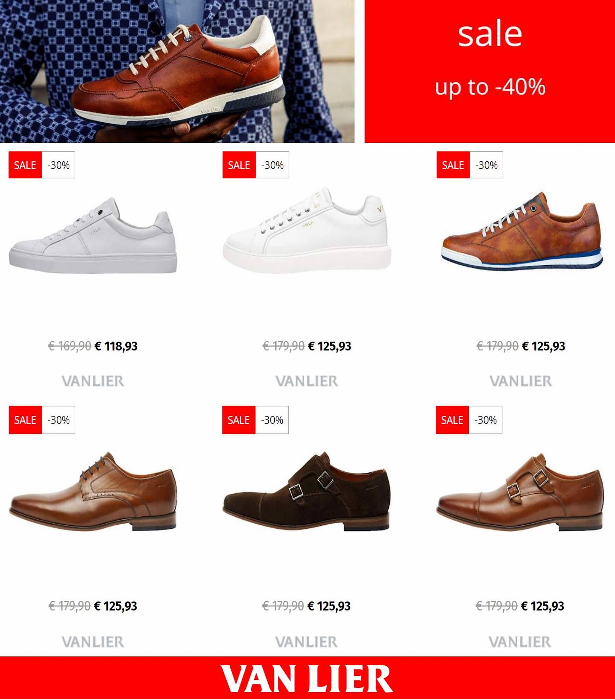Click VANLIER brand label under the grey sneaker
The height and width of the screenshot is (700, 615).
click(93, 381)
